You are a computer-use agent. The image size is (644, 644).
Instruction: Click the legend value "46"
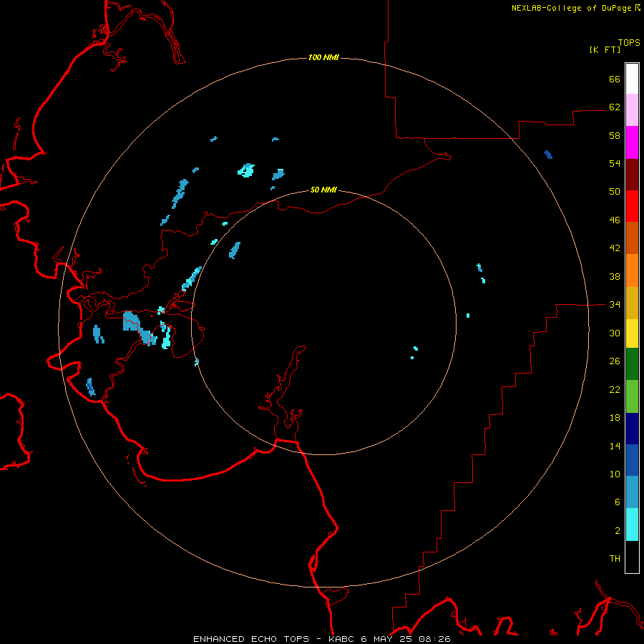coord(615,220)
